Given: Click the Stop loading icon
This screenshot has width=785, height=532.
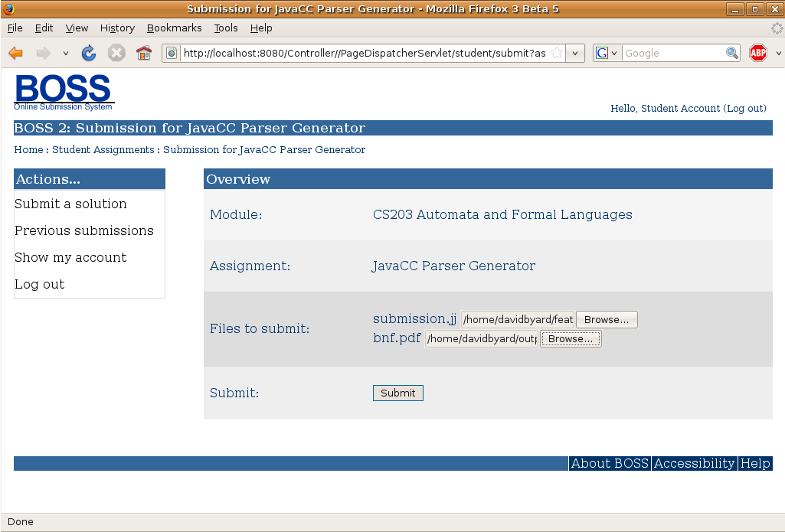Looking at the screenshot, I should click(x=116, y=53).
